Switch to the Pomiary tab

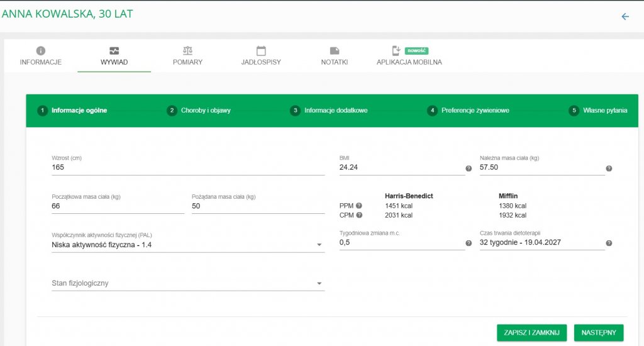coord(187,56)
